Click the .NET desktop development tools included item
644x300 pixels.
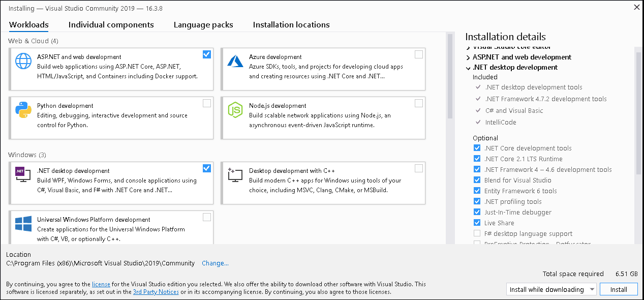534,87
